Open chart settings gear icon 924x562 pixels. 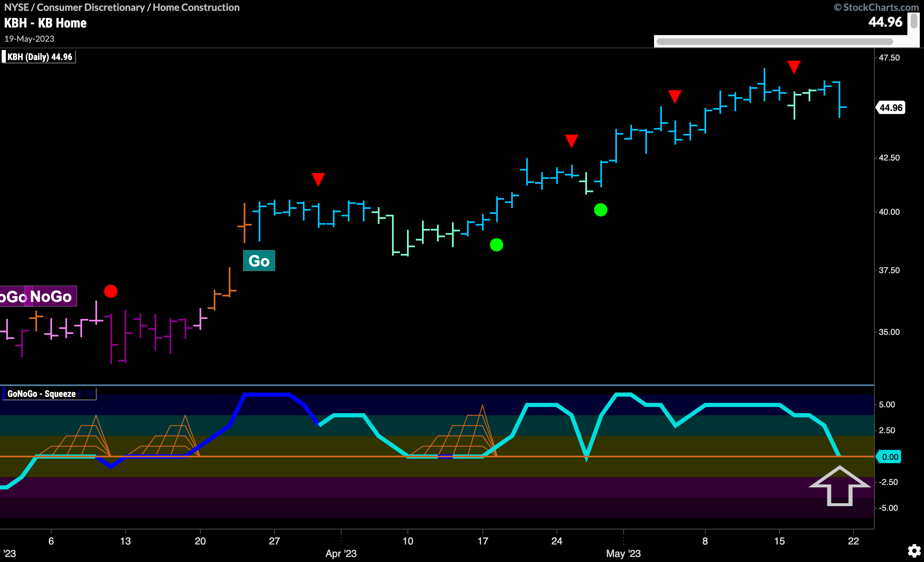914,551
